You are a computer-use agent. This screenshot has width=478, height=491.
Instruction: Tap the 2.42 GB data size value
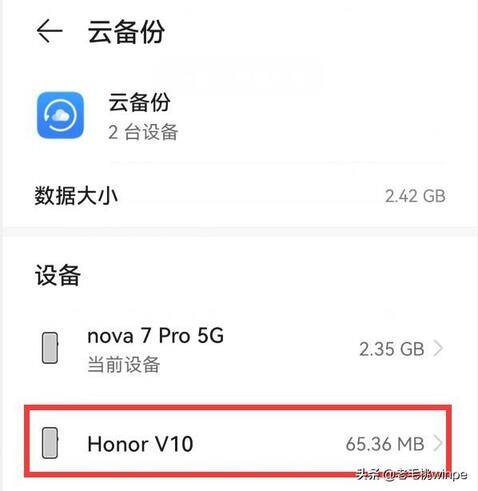tap(415, 196)
